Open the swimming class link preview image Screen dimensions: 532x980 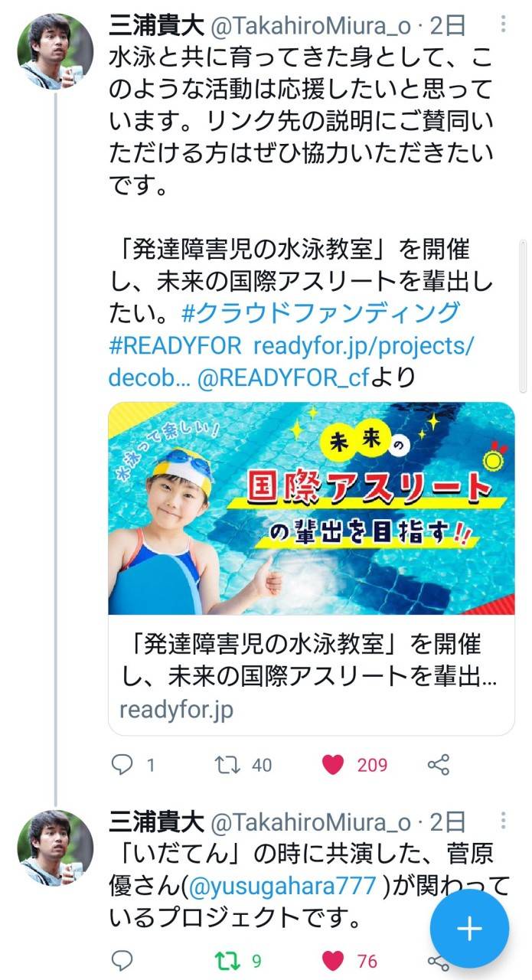312,508
